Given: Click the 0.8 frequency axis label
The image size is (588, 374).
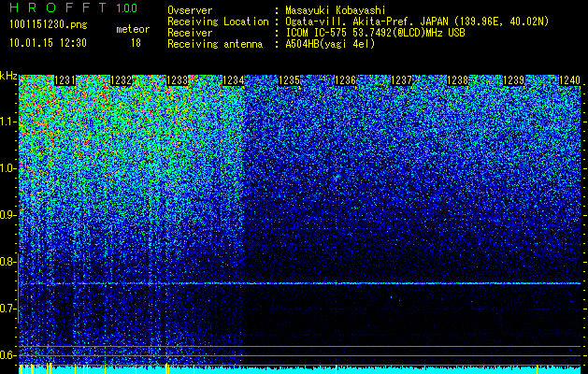Looking at the screenshot, I should pos(7,262).
